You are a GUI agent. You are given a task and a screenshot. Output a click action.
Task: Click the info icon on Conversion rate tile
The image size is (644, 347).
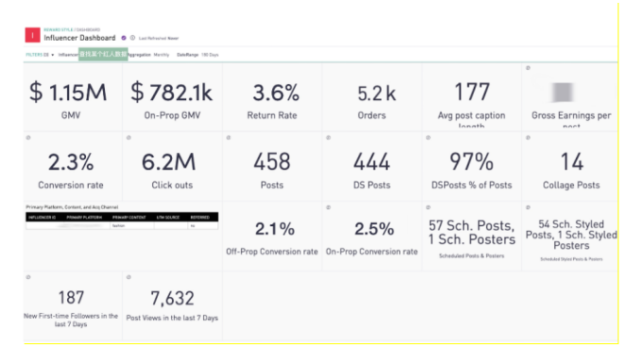tap(28, 138)
